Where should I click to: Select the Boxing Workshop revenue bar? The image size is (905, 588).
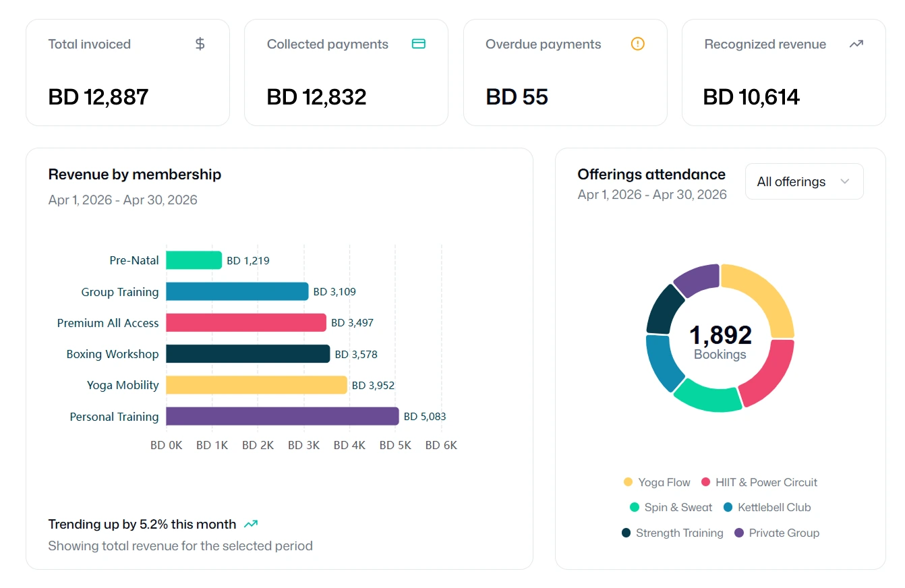(248, 354)
